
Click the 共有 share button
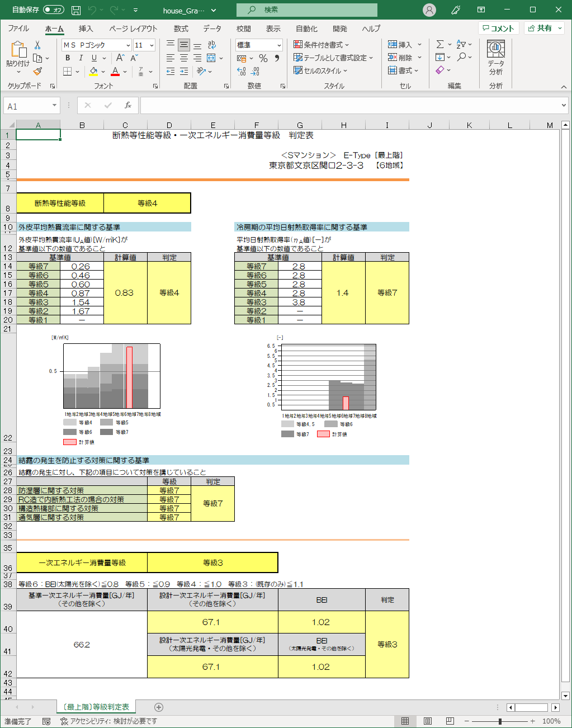click(x=544, y=29)
